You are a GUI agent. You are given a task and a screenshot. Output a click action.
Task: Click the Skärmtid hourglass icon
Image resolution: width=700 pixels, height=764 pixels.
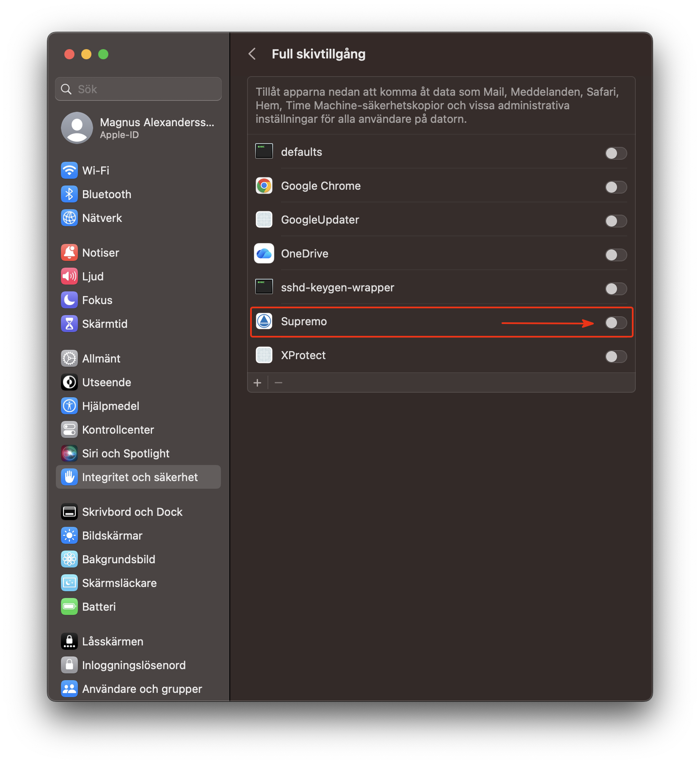(x=69, y=324)
